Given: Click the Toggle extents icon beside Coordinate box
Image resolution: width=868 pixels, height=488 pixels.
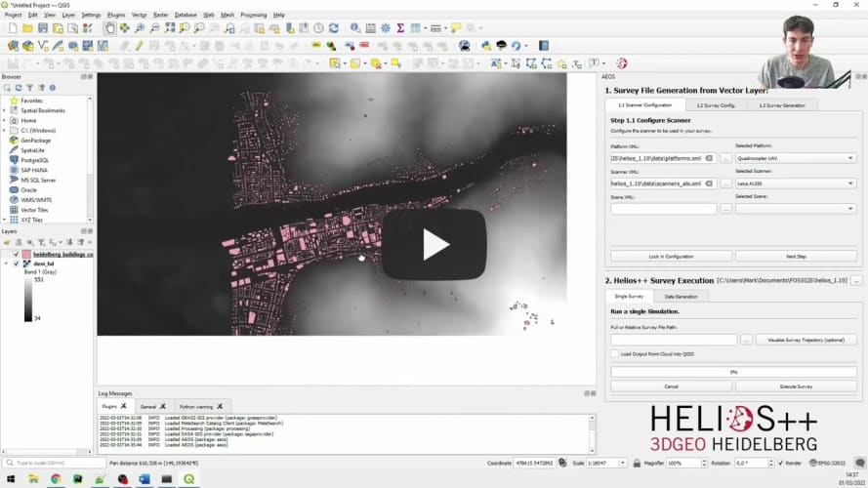Looking at the screenshot, I should coord(562,463).
